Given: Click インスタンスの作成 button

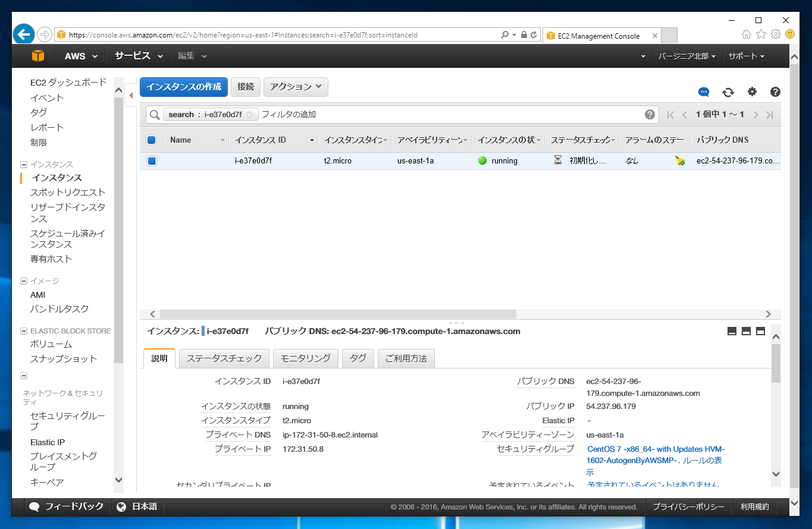Looking at the screenshot, I should click(184, 87).
